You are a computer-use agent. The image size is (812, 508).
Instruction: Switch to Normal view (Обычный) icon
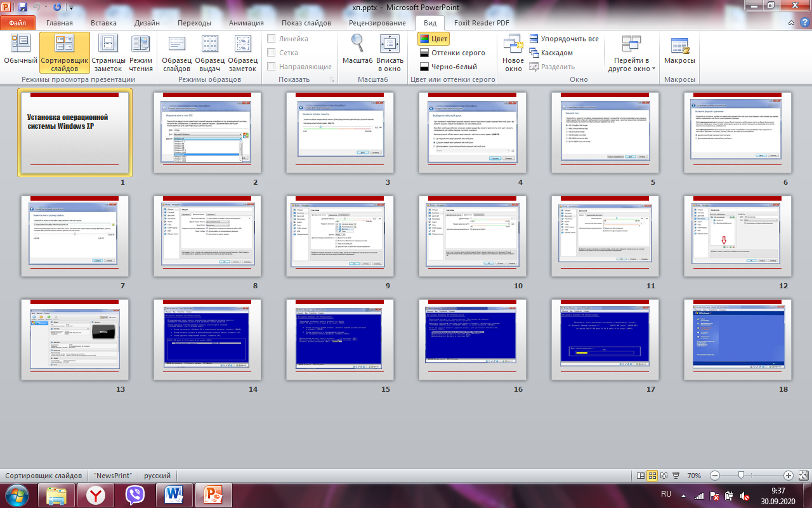tap(20, 52)
